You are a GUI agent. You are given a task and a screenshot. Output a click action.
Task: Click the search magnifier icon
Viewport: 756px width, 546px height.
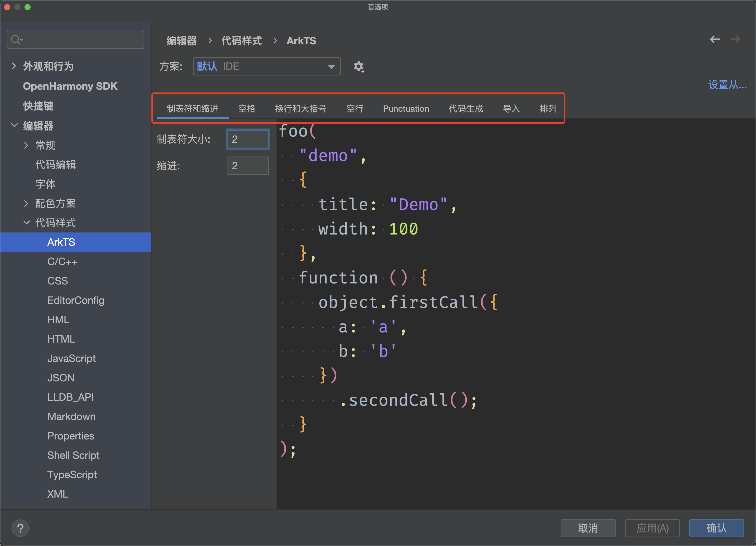pyautogui.click(x=16, y=40)
